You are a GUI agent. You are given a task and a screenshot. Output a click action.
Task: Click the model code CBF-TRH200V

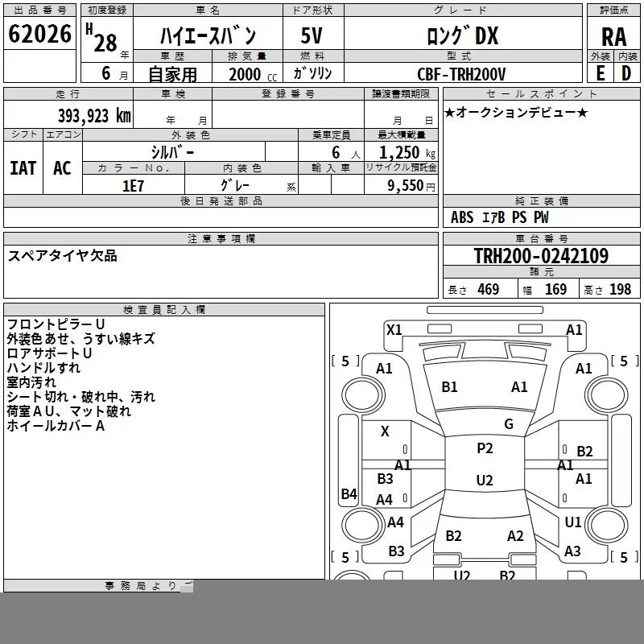(461, 74)
